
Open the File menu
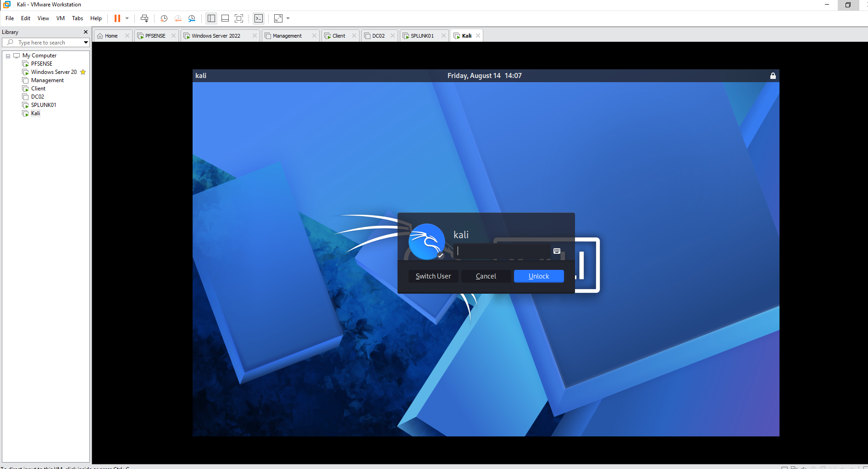tap(10, 18)
